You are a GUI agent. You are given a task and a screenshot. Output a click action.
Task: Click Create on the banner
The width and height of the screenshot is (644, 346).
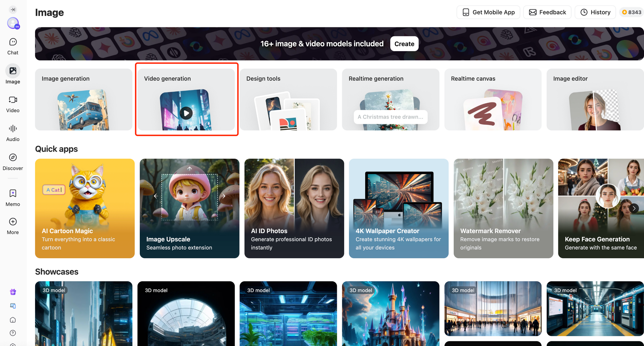coord(404,44)
